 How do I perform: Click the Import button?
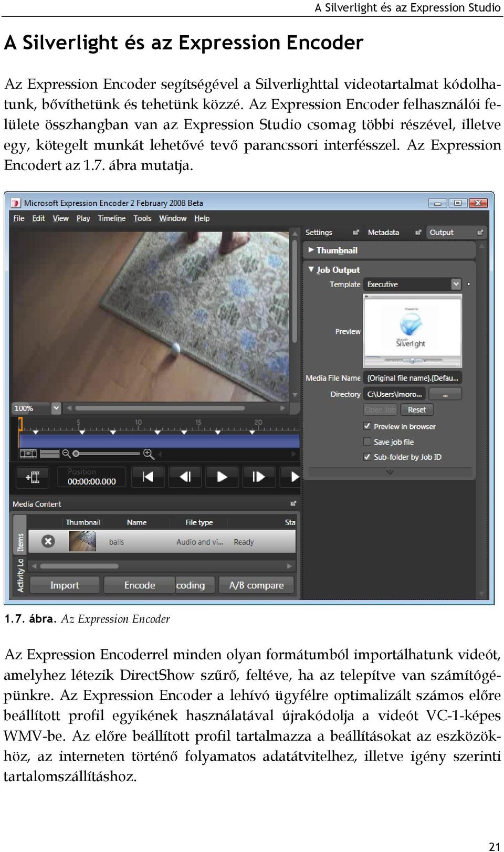tap(65, 585)
